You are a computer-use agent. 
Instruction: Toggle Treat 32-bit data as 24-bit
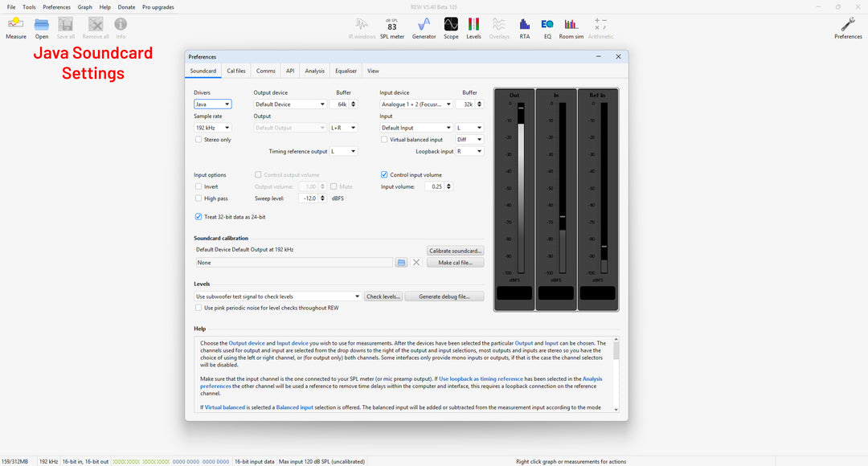pyautogui.click(x=199, y=217)
